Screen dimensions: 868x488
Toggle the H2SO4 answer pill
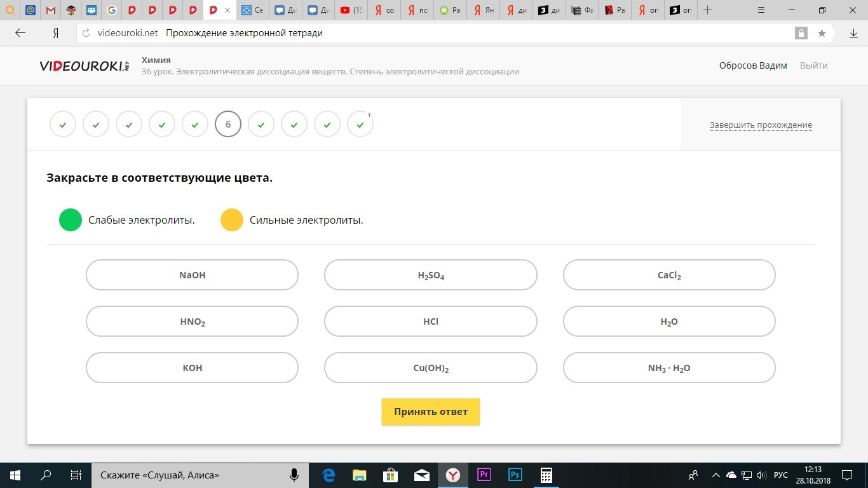pos(431,275)
